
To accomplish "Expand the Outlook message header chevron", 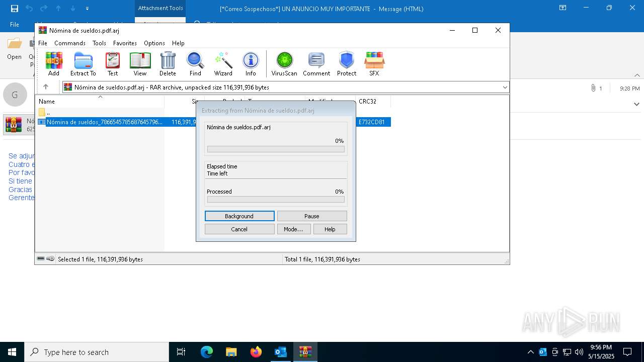I will [636, 105].
